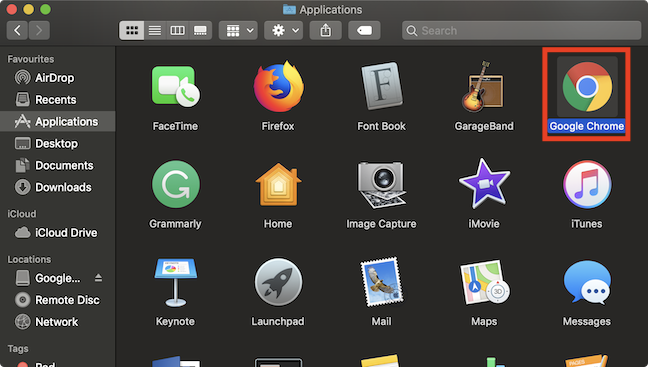Switch to icon view
This screenshot has height=367, width=648.
(132, 30)
